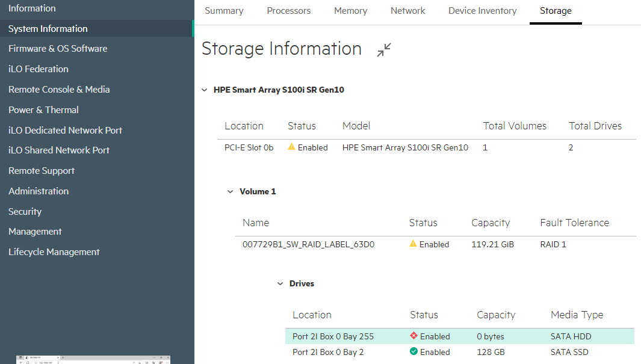The height and width of the screenshot is (364, 641).
Task: Click the green OK icon for Bay 2 drive
Action: [x=414, y=351]
